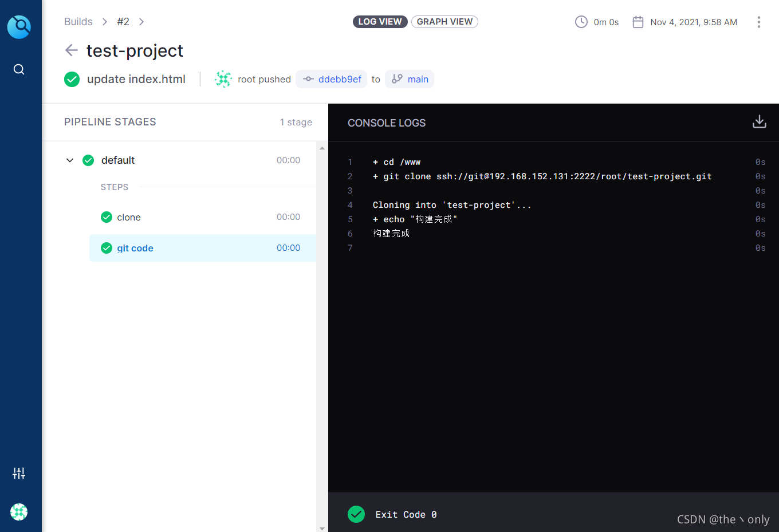Click the git code step success icon
Viewport: 779px width, 532px height.
pyautogui.click(x=107, y=248)
